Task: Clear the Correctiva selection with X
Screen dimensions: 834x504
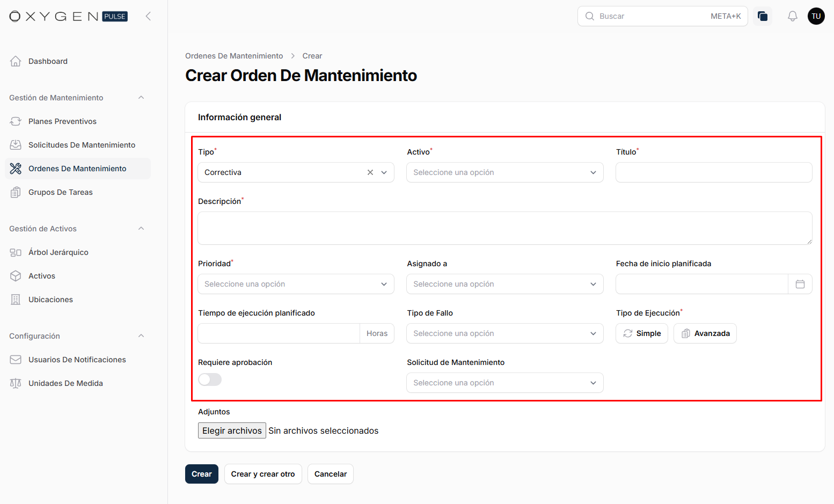Action: 370,172
